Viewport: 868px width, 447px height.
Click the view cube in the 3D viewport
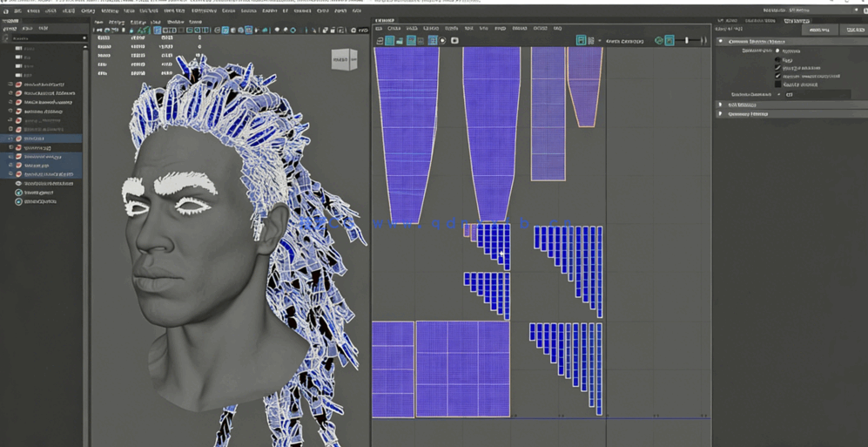point(344,59)
